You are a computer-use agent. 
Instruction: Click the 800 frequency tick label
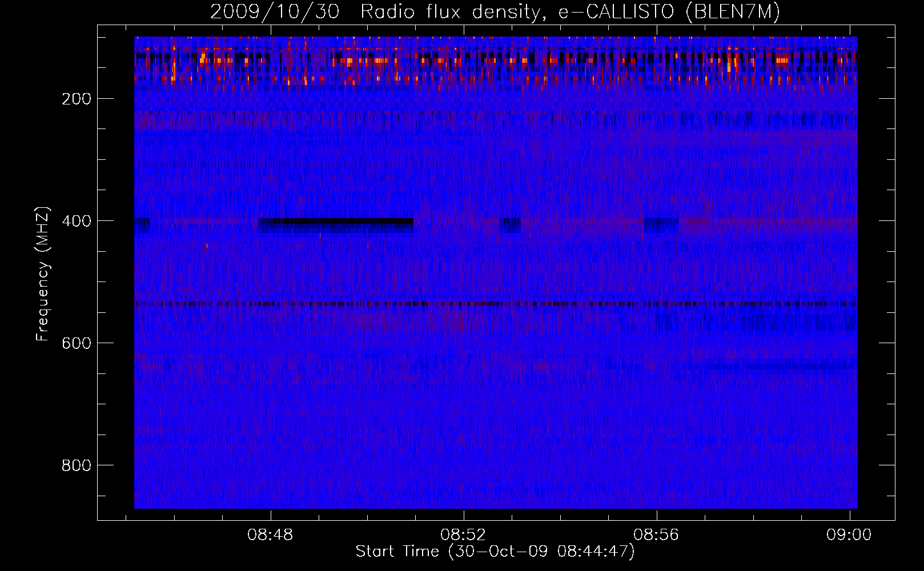(x=77, y=465)
